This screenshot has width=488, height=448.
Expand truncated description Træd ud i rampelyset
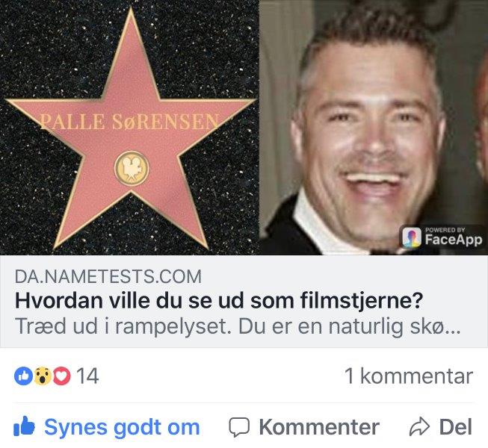tap(238, 326)
